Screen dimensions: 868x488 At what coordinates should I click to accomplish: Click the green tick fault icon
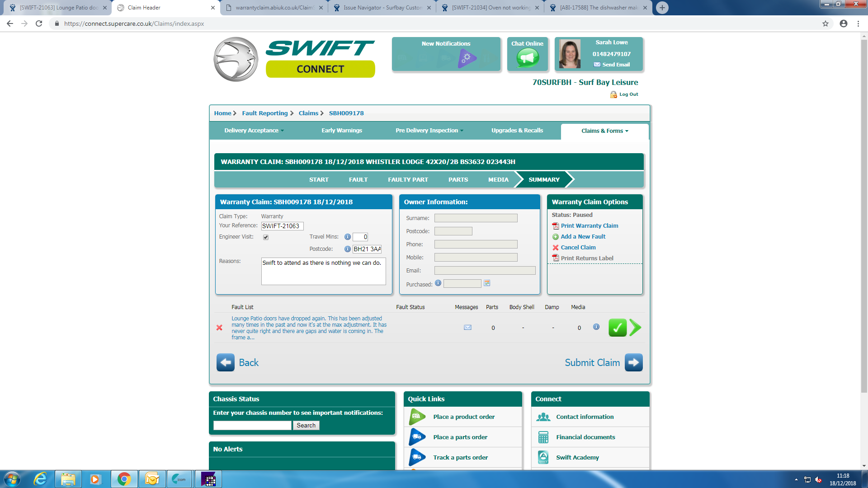pos(617,328)
